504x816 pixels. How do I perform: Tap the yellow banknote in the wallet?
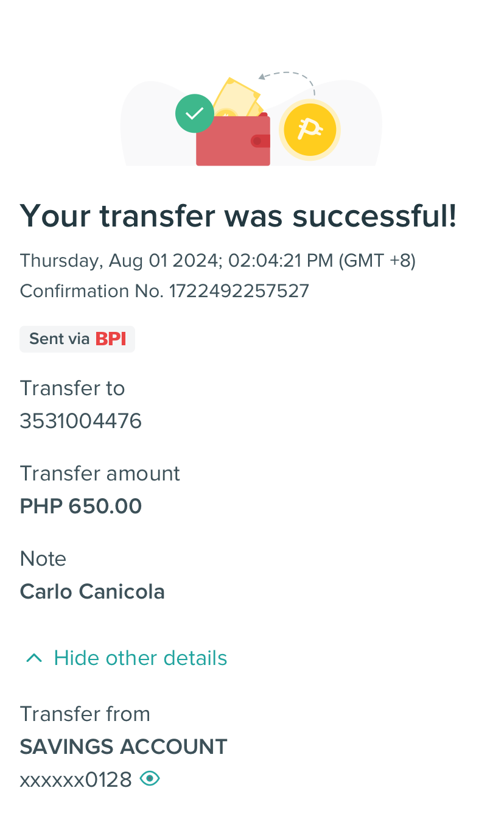tap(236, 96)
